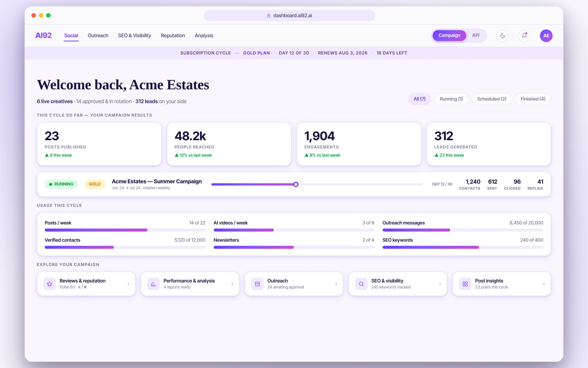Screen dimensions: 588x368
Task: Click the Summer Campaign progress handle
Action: (x=296, y=184)
